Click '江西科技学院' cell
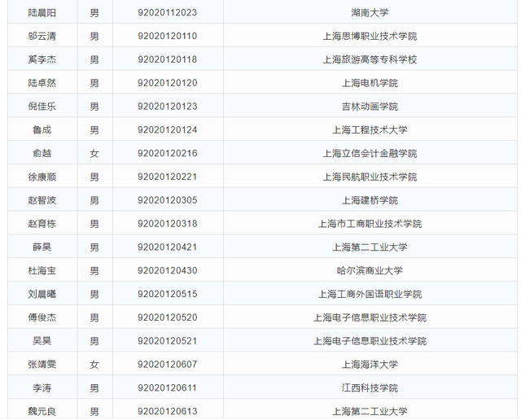 point(370,387)
